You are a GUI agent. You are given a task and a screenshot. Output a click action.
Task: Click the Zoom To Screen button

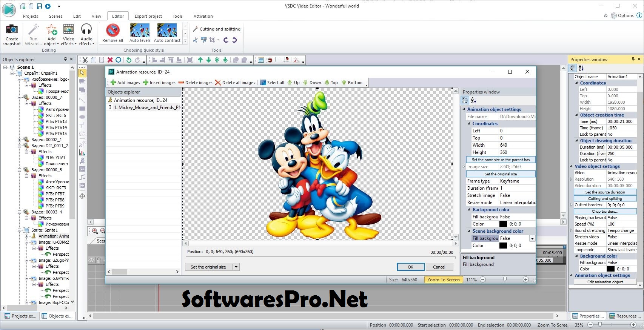pyautogui.click(x=443, y=279)
